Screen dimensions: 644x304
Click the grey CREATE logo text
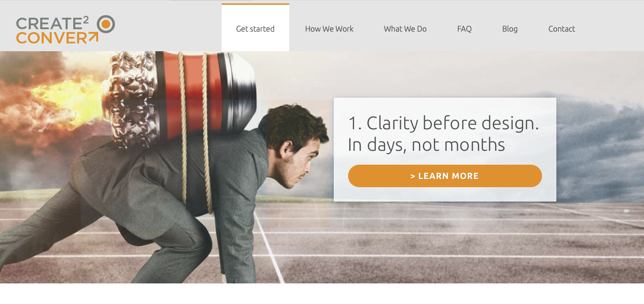[x=49, y=24]
